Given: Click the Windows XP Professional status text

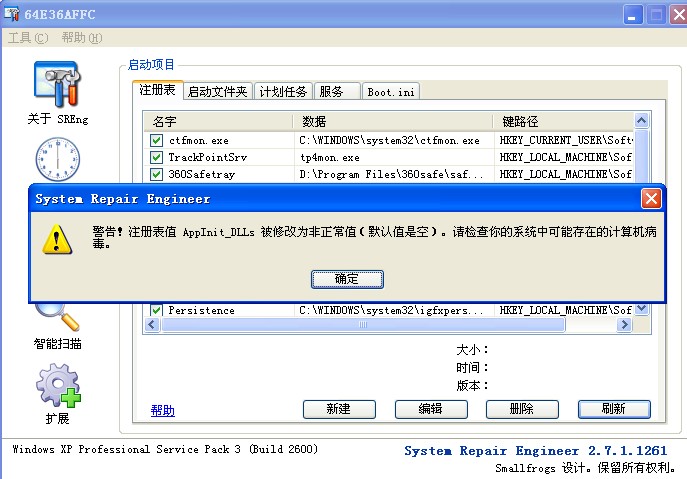Looking at the screenshot, I should (165, 449).
